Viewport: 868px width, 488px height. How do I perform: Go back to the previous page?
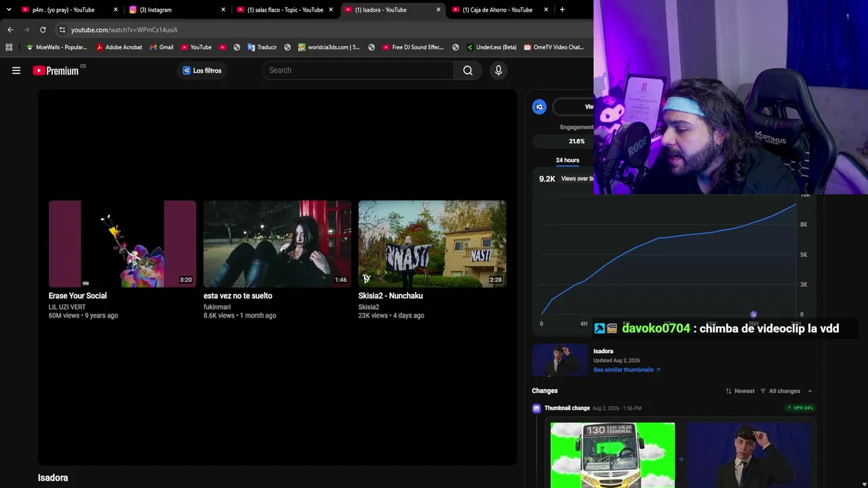click(10, 30)
